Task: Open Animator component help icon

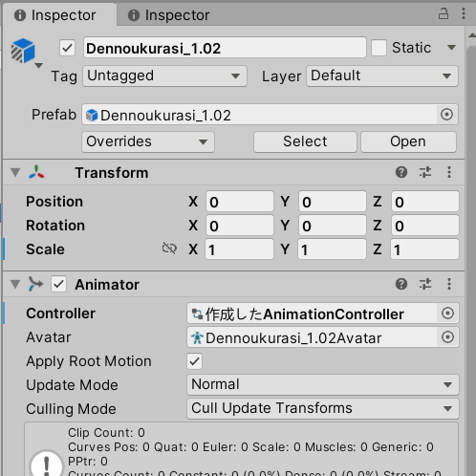Action: [x=401, y=284]
